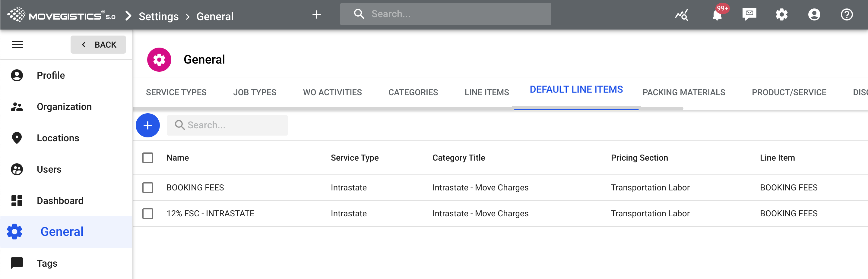Open the Packing Materials tab
Viewport: 868px width, 279px height.
pos(683,92)
